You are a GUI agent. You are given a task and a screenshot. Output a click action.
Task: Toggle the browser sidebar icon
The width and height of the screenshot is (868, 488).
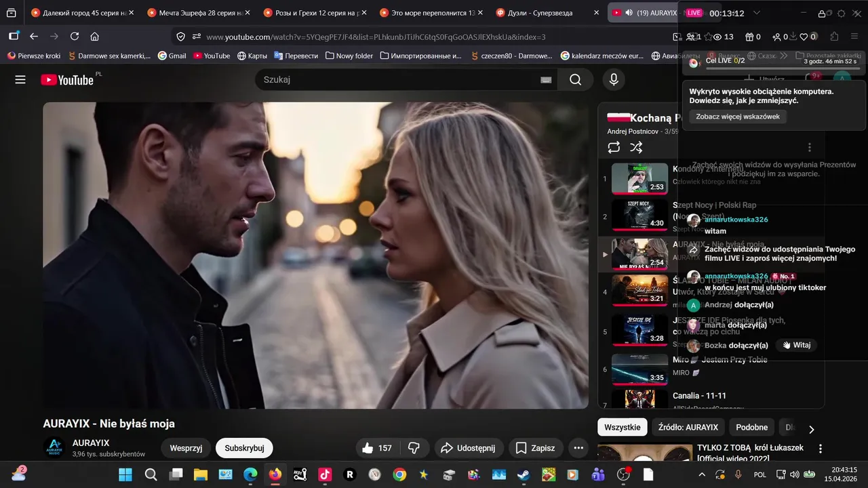pos(14,37)
